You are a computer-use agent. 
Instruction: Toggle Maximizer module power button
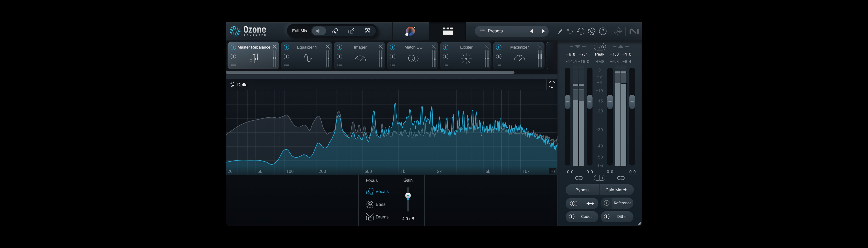tap(498, 47)
